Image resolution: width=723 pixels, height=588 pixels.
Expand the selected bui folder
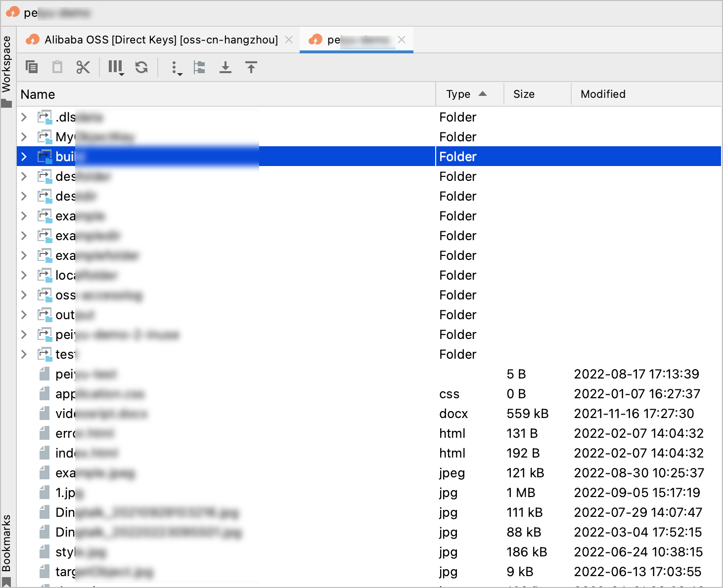pyautogui.click(x=24, y=157)
